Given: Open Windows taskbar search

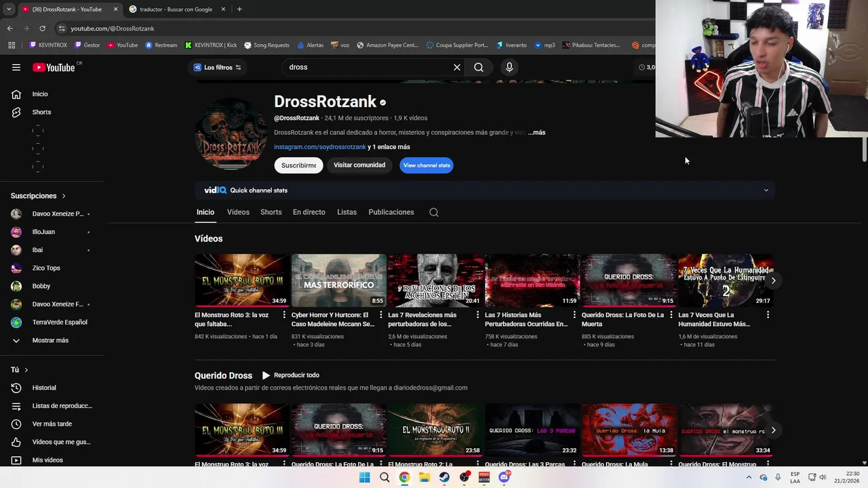Looking at the screenshot, I should pyautogui.click(x=384, y=477).
